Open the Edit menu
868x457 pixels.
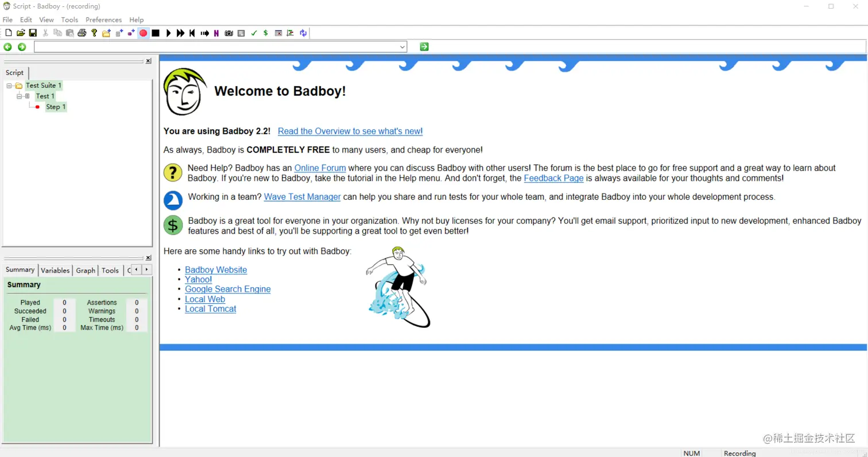(x=26, y=20)
